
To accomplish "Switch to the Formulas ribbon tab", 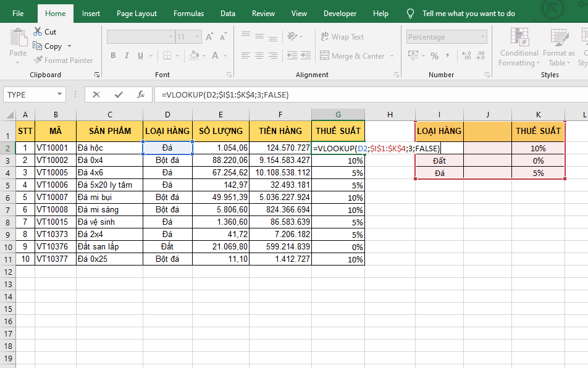I will (188, 14).
